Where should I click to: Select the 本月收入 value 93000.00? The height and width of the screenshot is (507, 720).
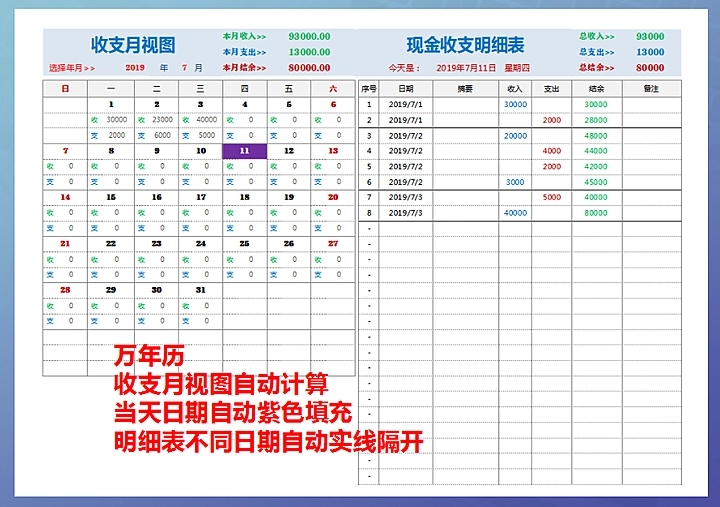tap(309, 36)
